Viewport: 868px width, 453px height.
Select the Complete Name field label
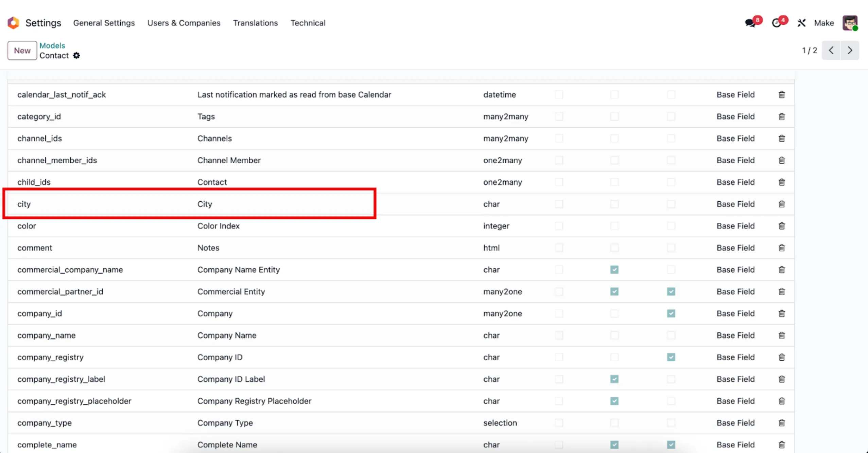pyautogui.click(x=227, y=445)
